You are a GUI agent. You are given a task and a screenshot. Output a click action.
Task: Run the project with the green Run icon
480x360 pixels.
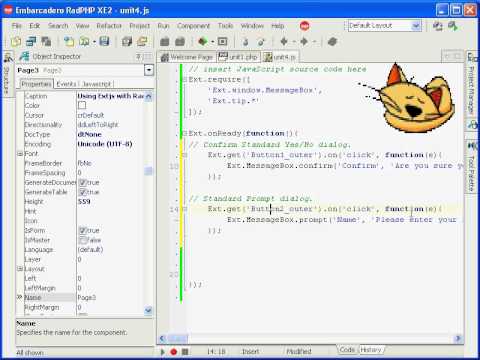tap(203, 42)
